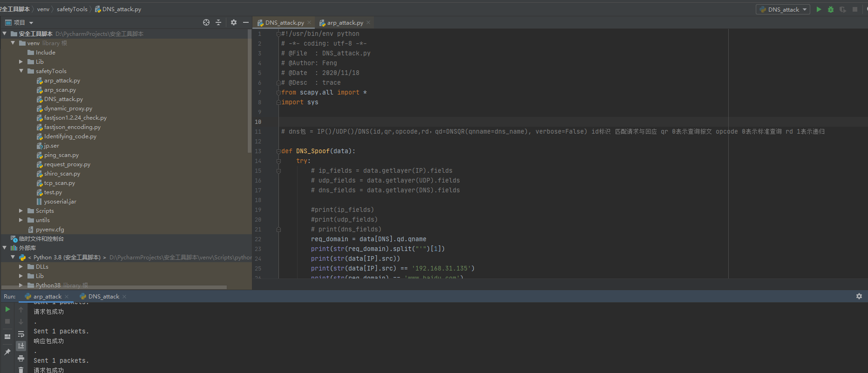
Task: Collapse the safetyTools folder
Action: coord(21,71)
